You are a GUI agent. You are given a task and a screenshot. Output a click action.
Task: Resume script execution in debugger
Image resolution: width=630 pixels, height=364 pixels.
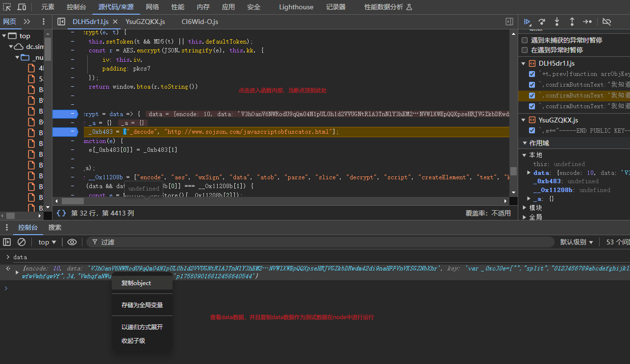[x=527, y=22]
